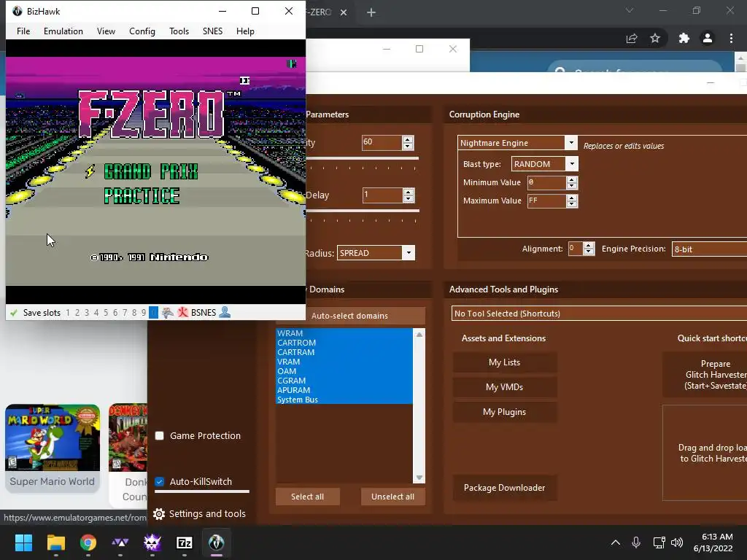
Task: Click the Delay value stepper arrows
Action: pyautogui.click(x=409, y=195)
